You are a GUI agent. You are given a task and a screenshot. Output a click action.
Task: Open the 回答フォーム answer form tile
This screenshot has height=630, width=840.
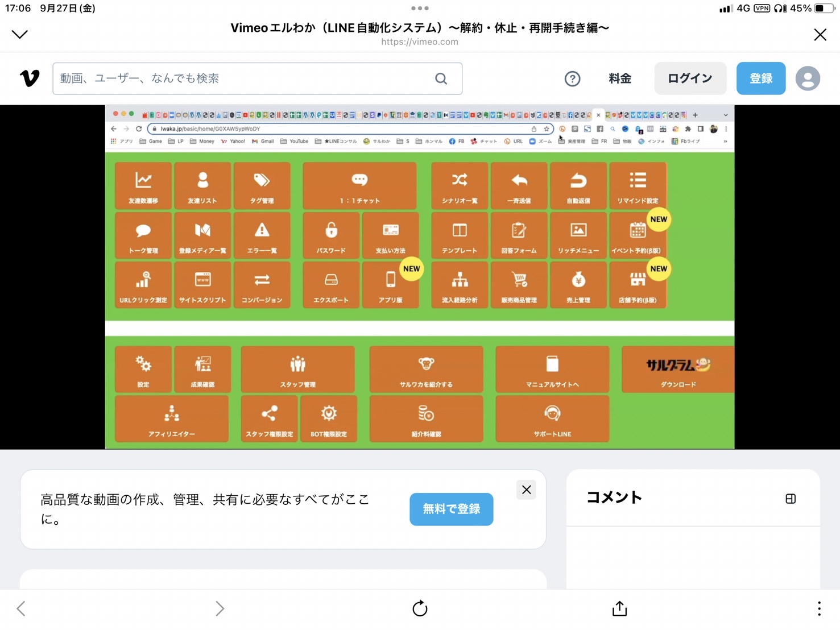[x=519, y=235]
